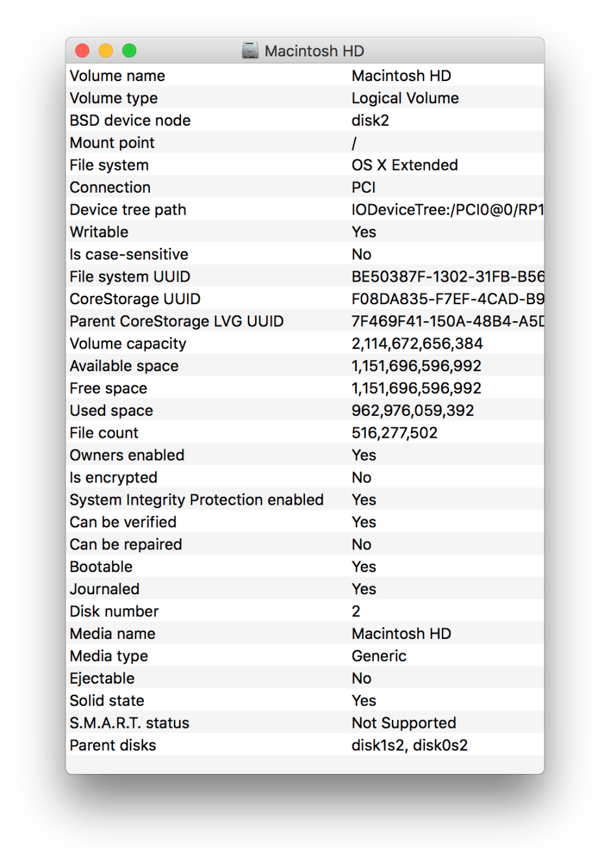Click the File count number
Screen dimensions: 610x868
tap(395, 433)
